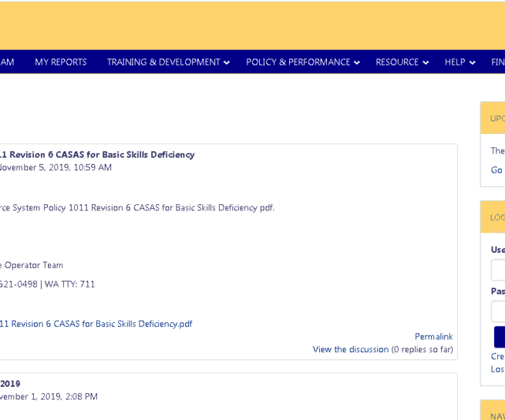Image resolution: width=505 pixels, height=420 pixels.
Task: View the discussion for the first post
Action: click(350, 348)
